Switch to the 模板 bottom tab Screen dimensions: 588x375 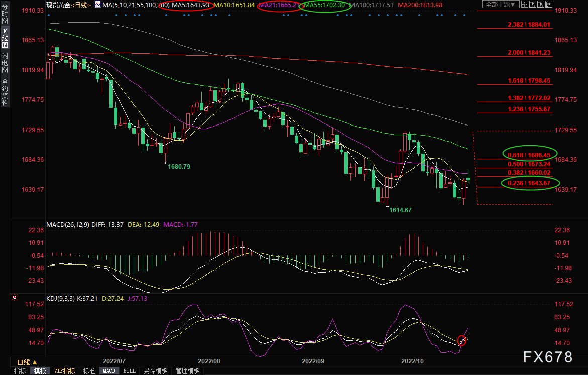click(40, 371)
